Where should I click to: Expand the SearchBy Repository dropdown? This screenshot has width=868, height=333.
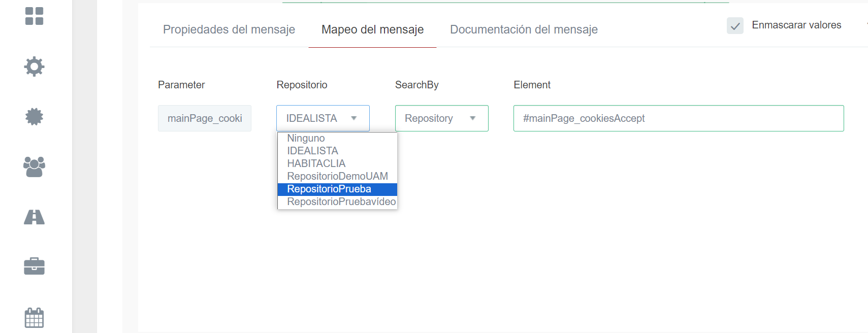coord(441,118)
